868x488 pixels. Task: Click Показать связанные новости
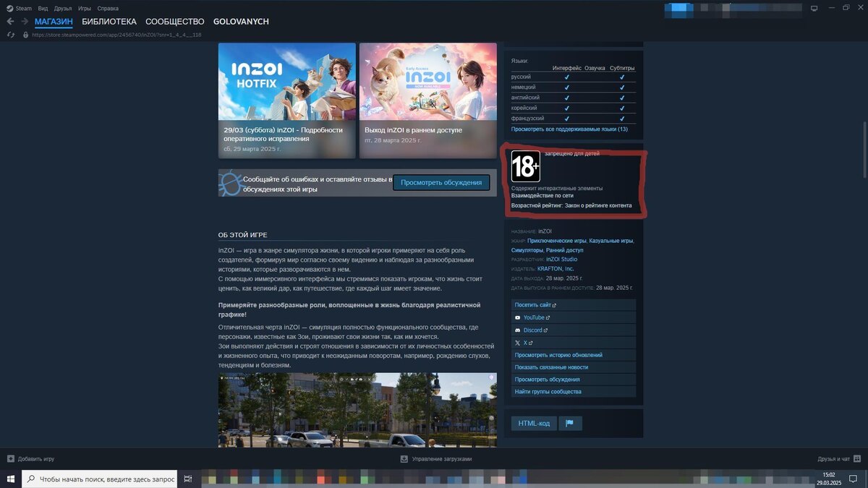[x=574, y=367]
